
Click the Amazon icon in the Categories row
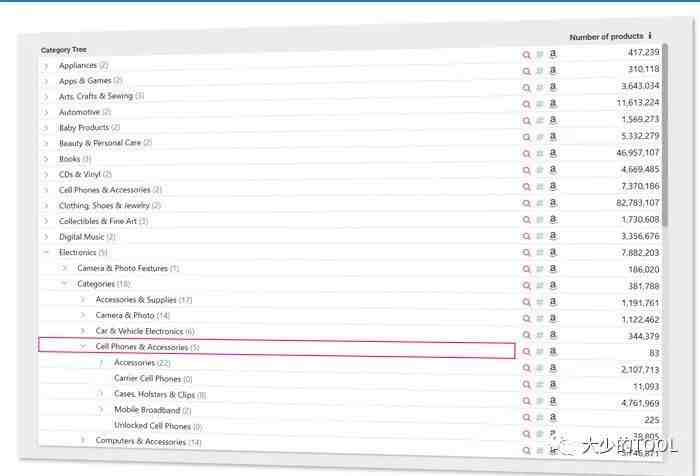(x=553, y=285)
